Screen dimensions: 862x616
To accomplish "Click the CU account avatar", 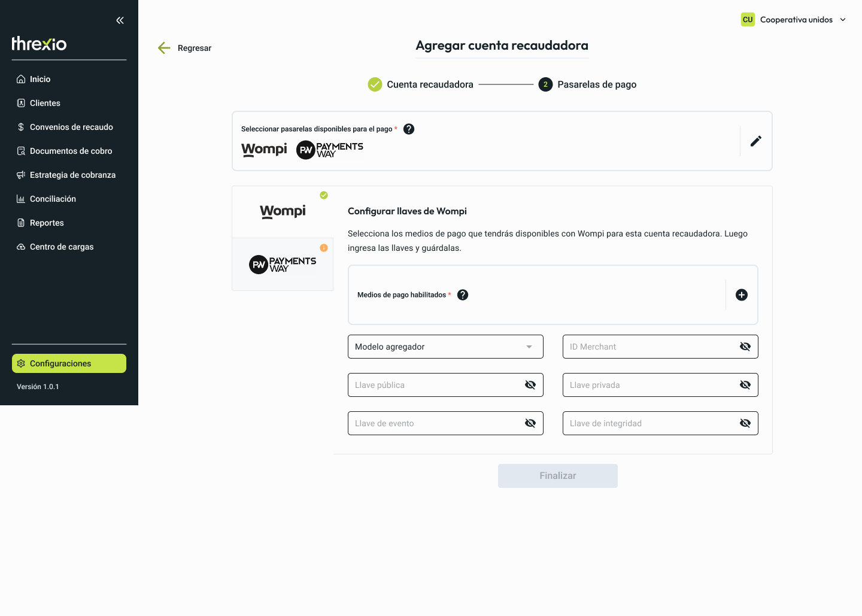I will (748, 20).
